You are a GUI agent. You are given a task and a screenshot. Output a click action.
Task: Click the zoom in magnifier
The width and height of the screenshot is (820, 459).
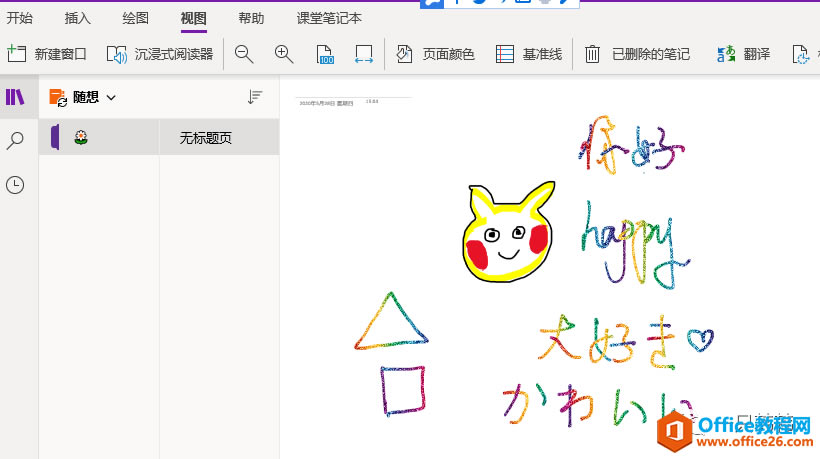point(284,54)
